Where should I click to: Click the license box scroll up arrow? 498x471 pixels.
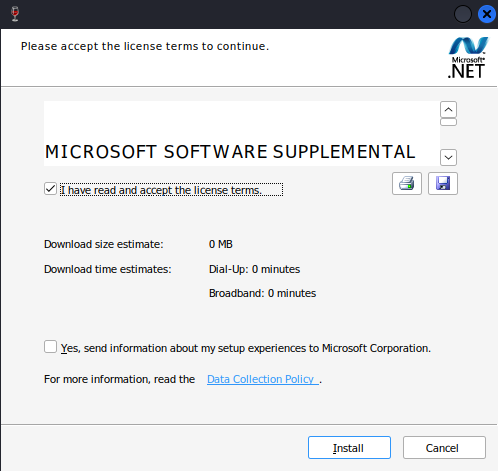pyautogui.click(x=448, y=110)
